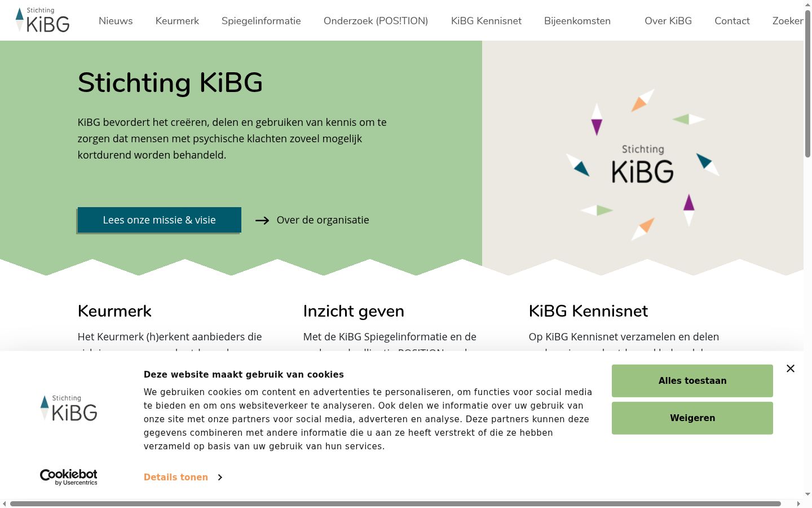Click the arrow icon before Over de organisatie
This screenshot has height=508, width=812.
tap(262, 221)
